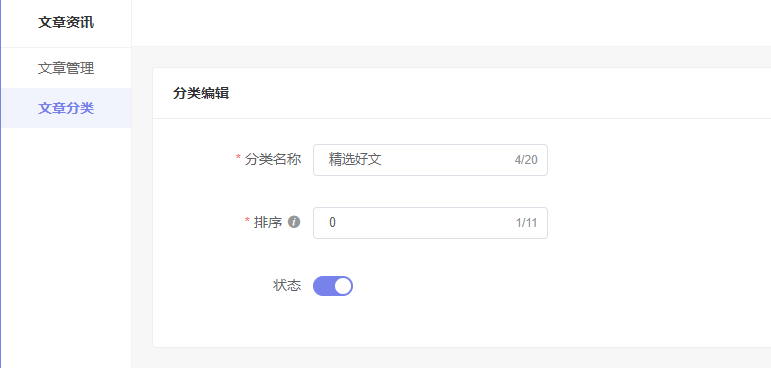Focus the 分类名称 input field
This screenshot has height=368, width=771.
(430, 159)
